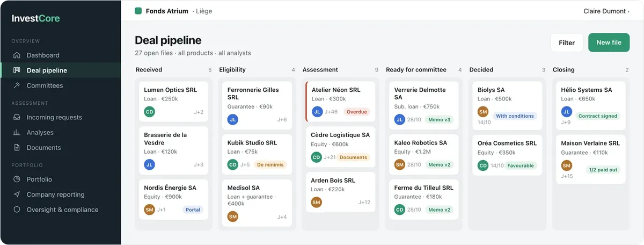Open the Dashboard home icon
Screen dimensions: 644x245
(17, 55)
